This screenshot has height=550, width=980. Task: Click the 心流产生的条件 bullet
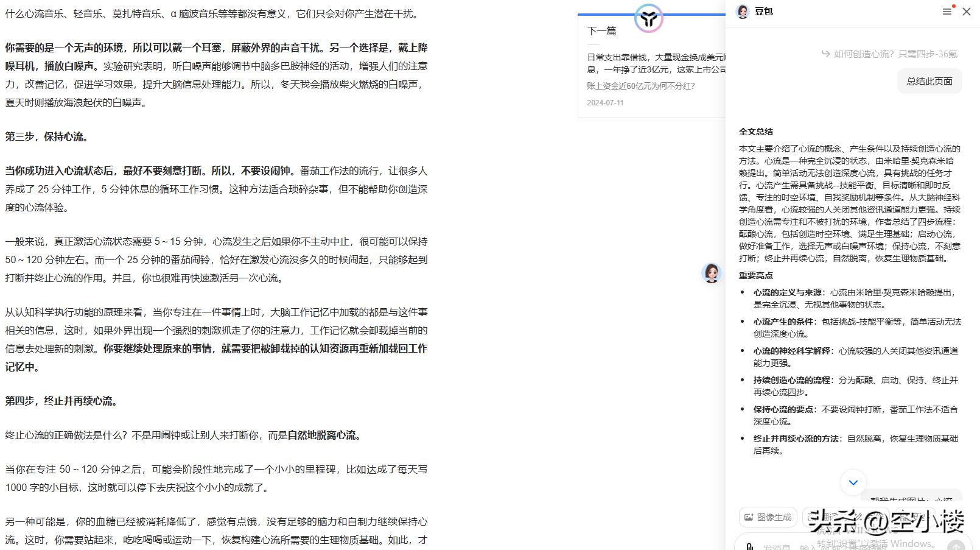pyautogui.click(x=857, y=328)
